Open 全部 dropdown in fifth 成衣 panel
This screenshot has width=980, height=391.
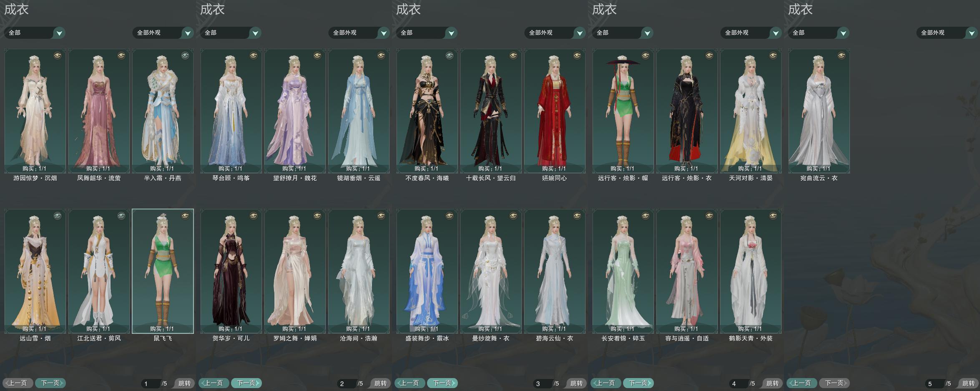coord(819,33)
